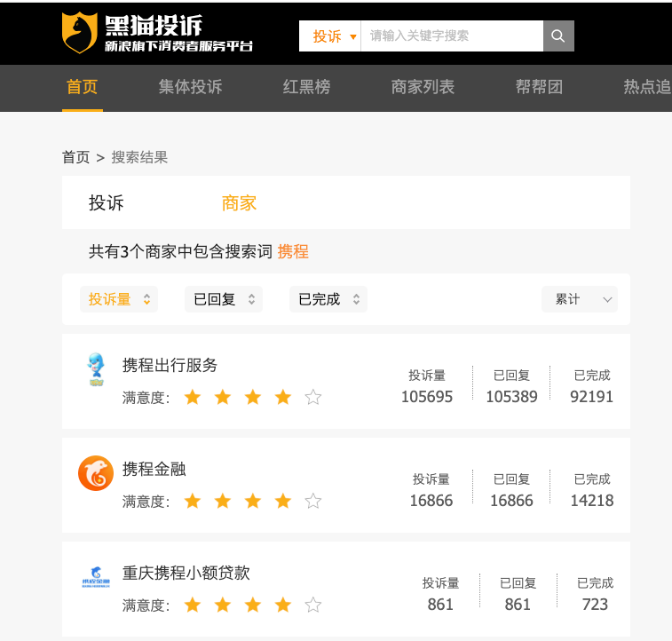This screenshot has height=641, width=672.
Task: Sort merchants by 已完成
Action: click(x=328, y=299)
